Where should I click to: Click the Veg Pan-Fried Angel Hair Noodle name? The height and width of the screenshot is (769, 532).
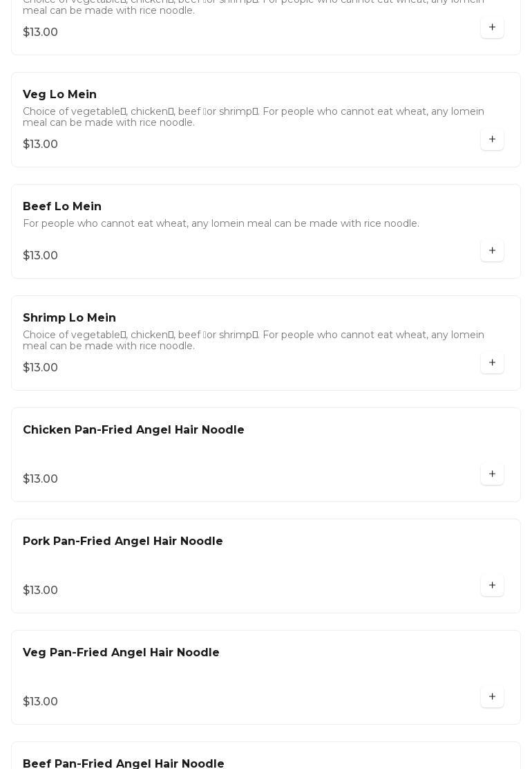point(121,653)
